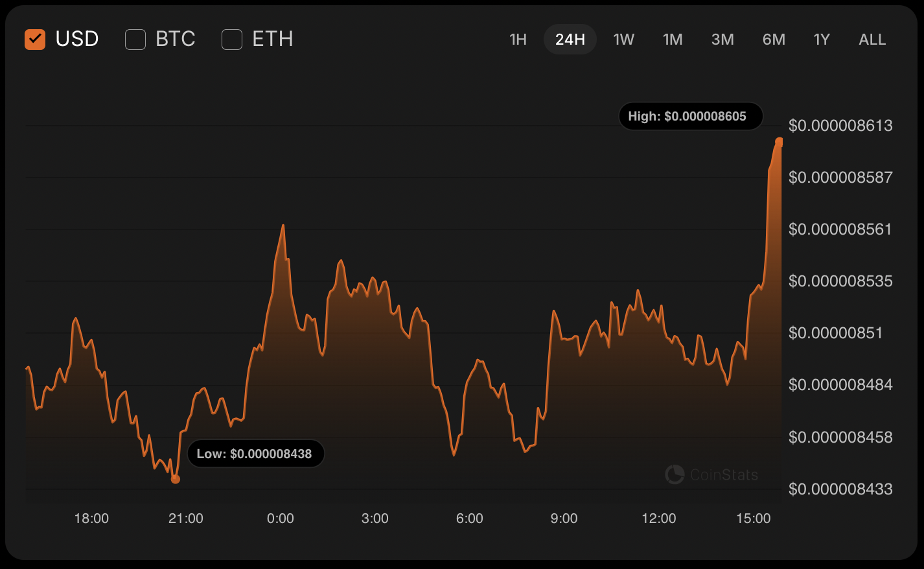Pick the 3M chart period

click(722, 40)
